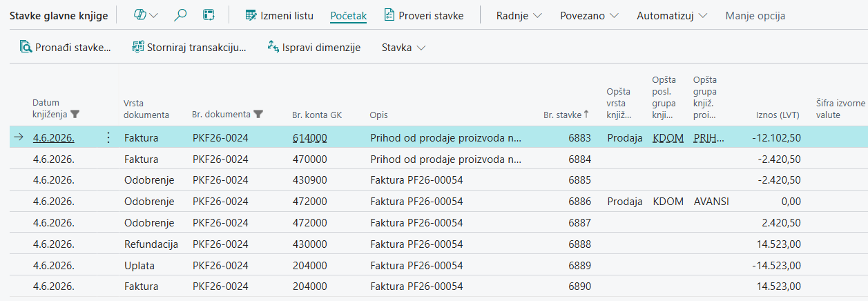Click Opšta posl. grupa knji... column header
This screenshot has height=301, width=868.
665,97
